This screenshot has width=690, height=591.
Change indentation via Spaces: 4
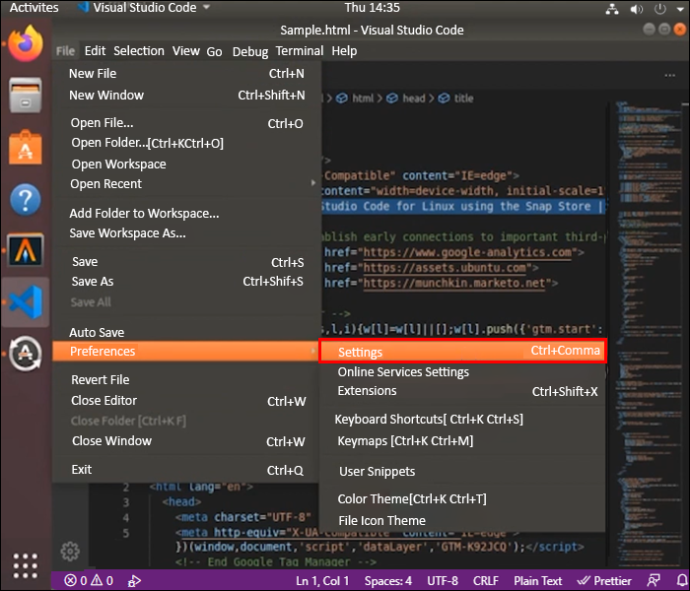point(388,581)
